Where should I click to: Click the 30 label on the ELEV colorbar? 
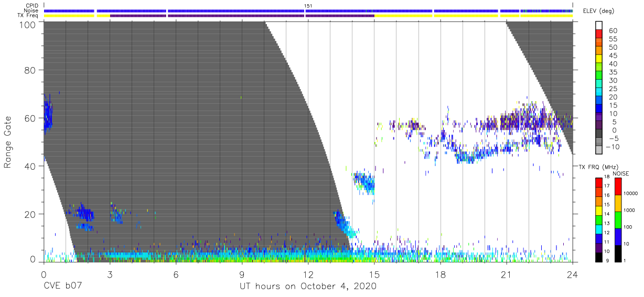click(613, 80)
